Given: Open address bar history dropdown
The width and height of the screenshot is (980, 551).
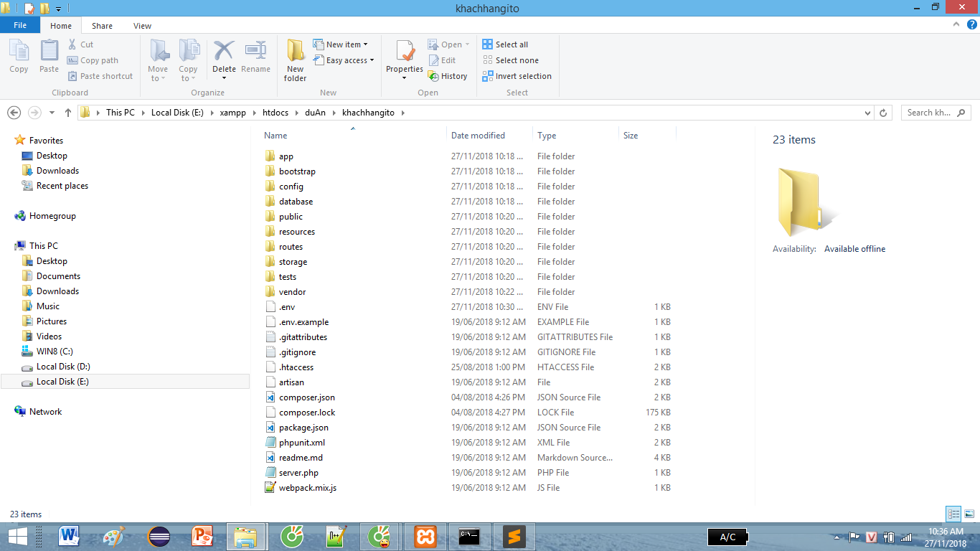Looking at the screenshot, I should coord(868,113).
